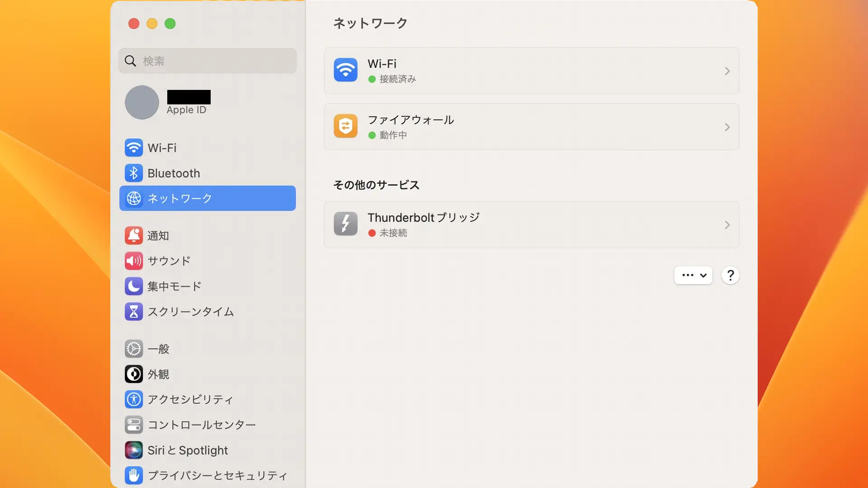This screenshot has width=868, height=488.
Task: Click the サウンド speaker icon
Action: pyautogui.click(x=133, y=261)
